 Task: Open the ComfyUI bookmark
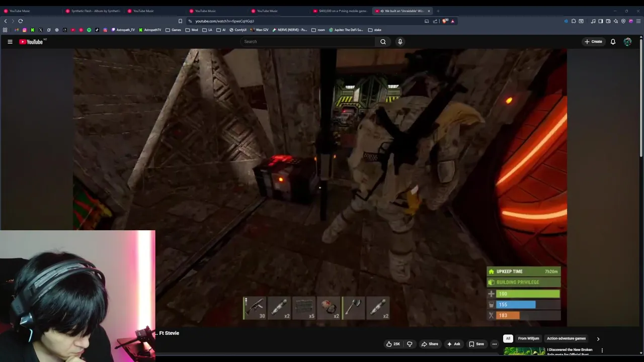point(237,30)
